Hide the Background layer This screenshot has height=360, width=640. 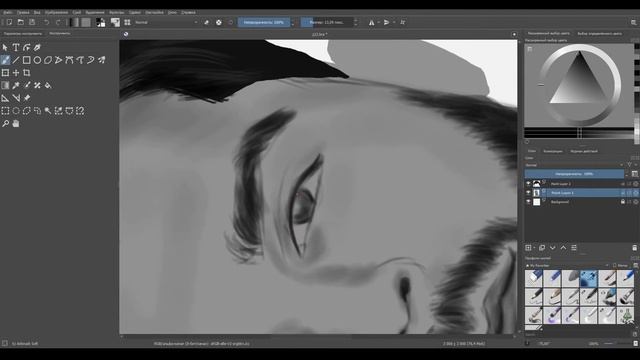click(x=528, y=202)
